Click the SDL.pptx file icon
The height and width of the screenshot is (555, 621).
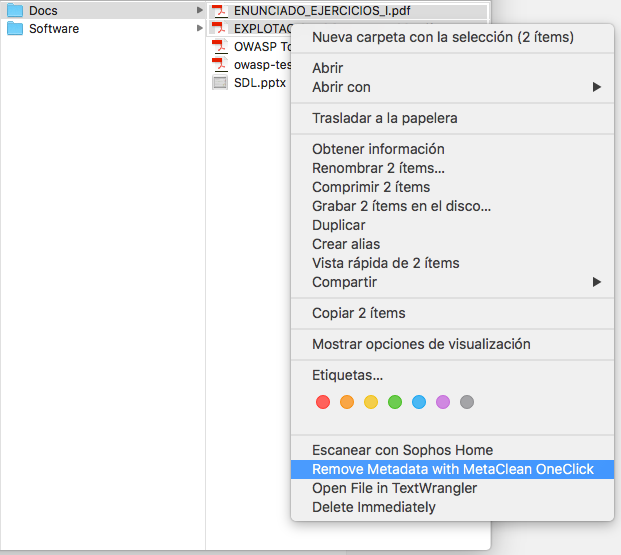coord(220,82)
